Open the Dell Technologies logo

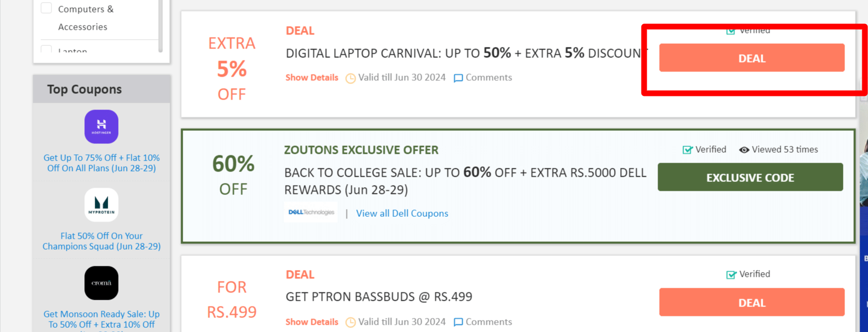[x=311, y=213]
